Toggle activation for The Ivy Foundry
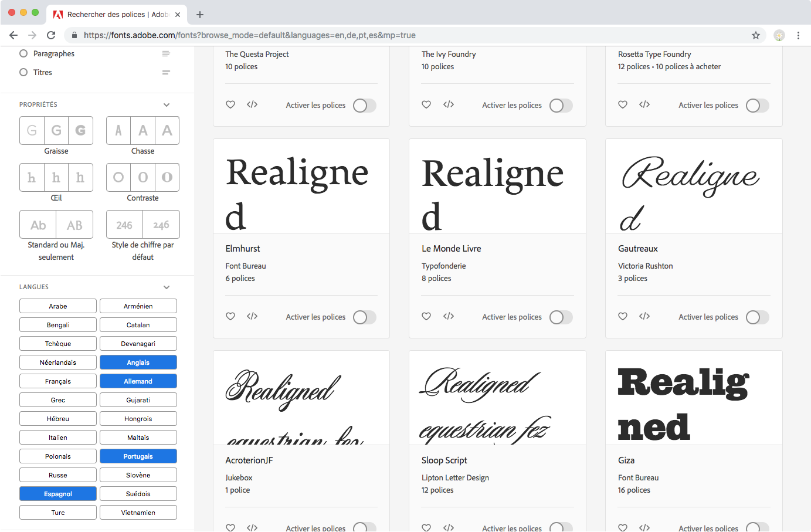Image resolution: width=811 pixels, height=532 pixels. tap(561, 106)
